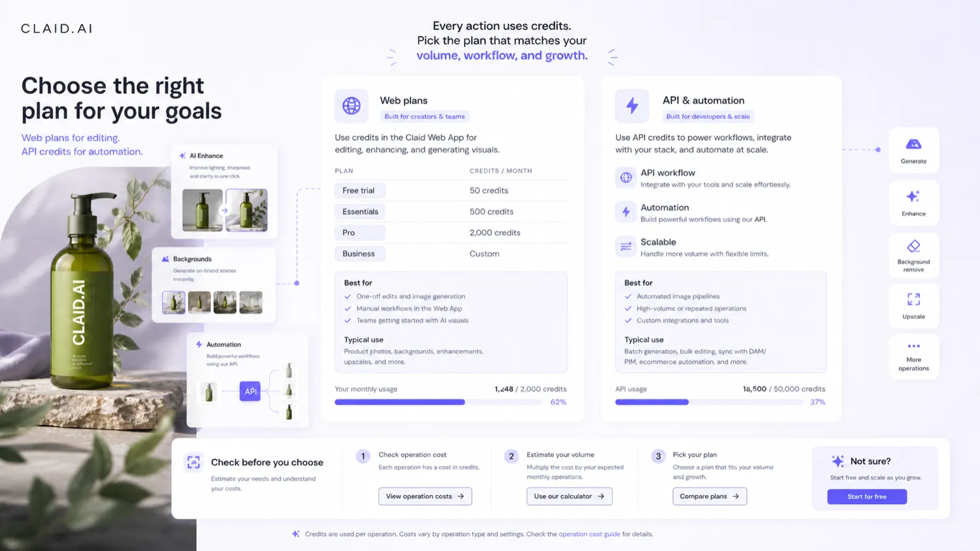Click the Automation bolt icon in feature list
This screenshot has height=551, width=980.
tap(626, 212)
